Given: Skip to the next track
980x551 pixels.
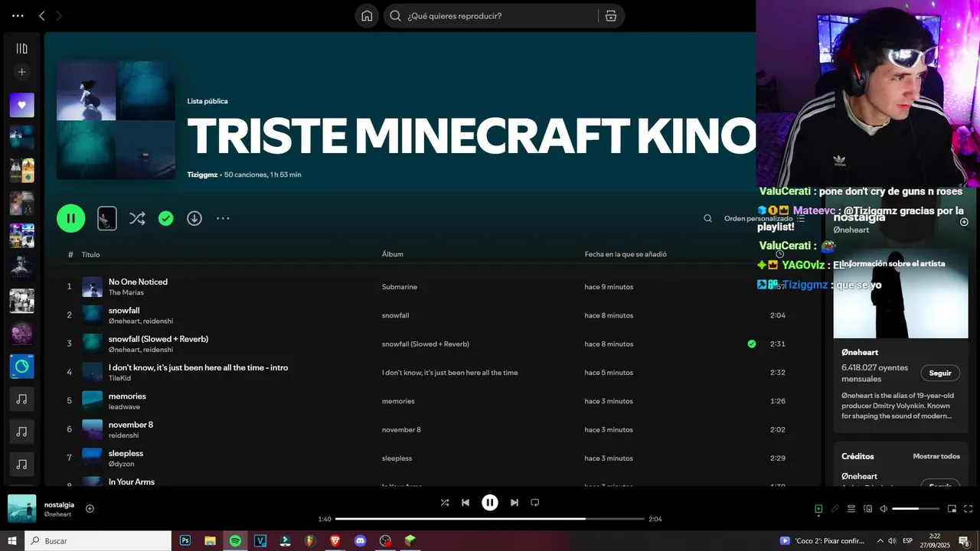Looking at the screenshot, I should 514,503.
